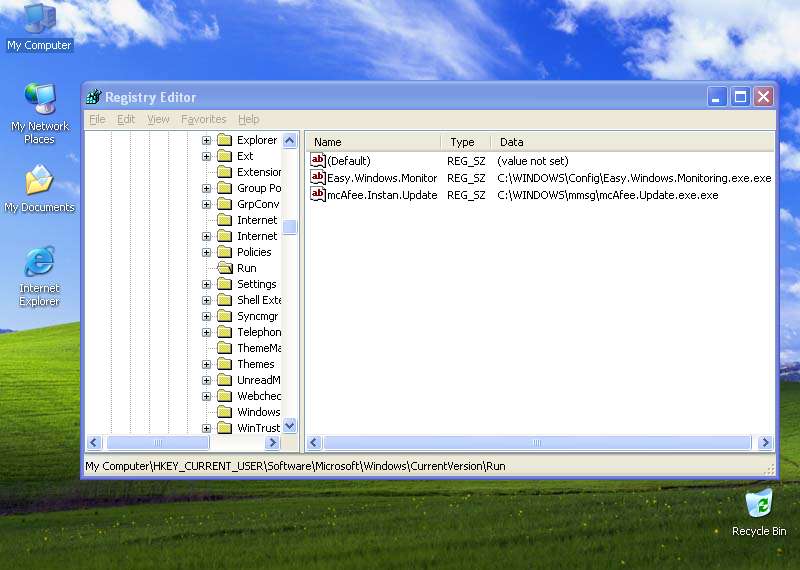This screenshot has height=570, width=800.
Task: Click the Type column header
Action: (466, 142)
